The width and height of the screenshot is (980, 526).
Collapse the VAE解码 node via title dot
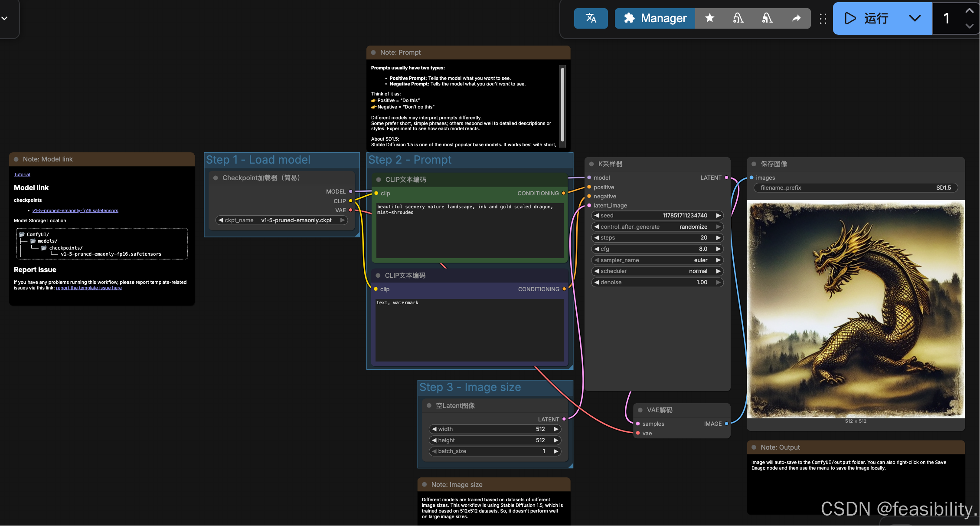(x=640, y=410)
